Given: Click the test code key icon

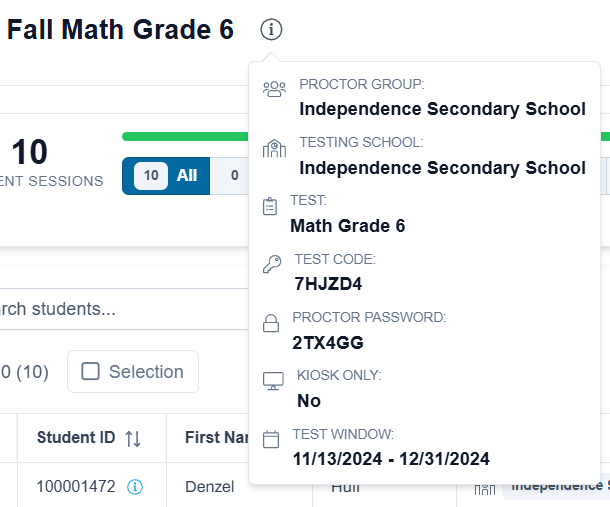Looking at the screenshot, I should coord(272,265).
